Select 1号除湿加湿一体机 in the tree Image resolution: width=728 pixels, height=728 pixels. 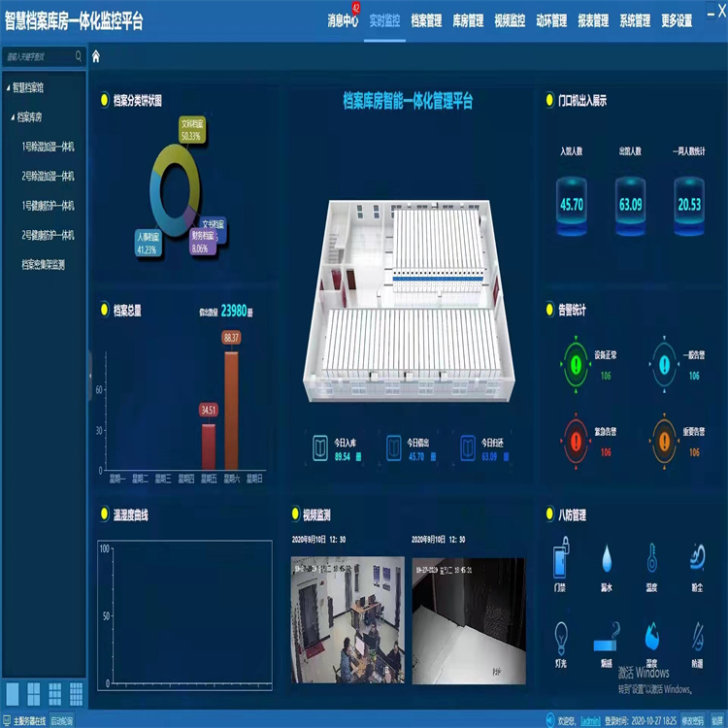tap(49, 147)
